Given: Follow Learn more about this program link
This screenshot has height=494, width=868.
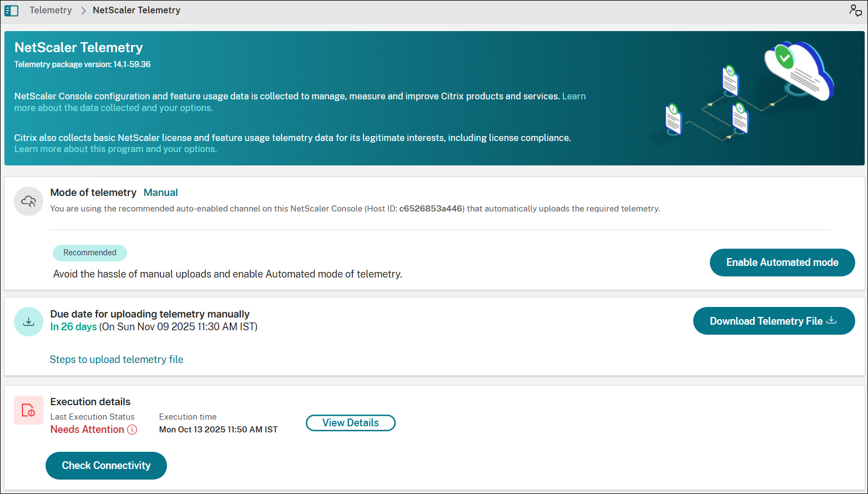Looking at the screenshot, I should [115, 149].
